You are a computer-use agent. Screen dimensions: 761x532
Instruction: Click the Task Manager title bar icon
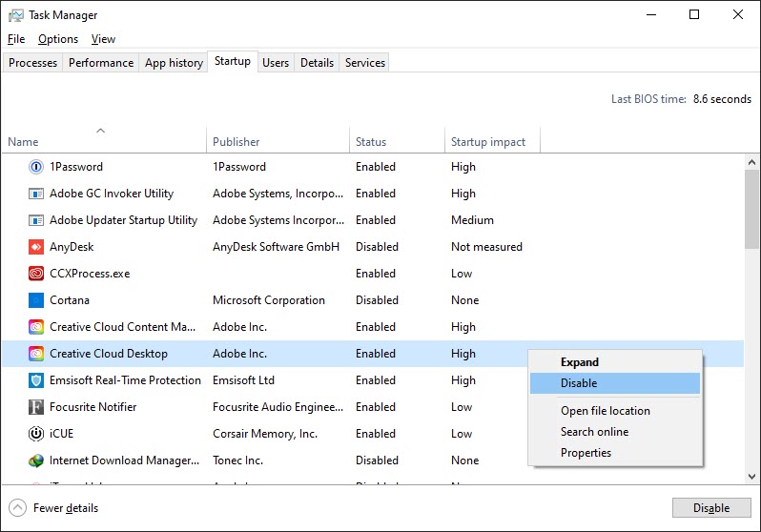[x=15, y=15]
